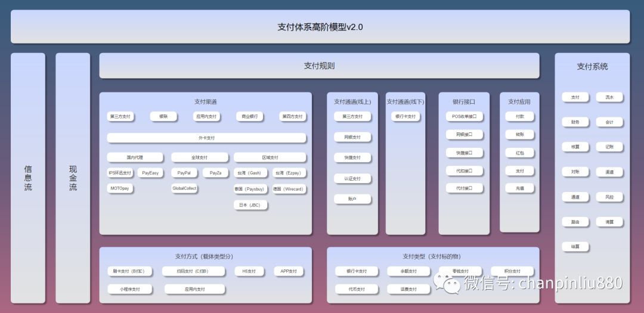Select the PayEasy box
The width and height of the screenshot is (644, 313).
pos(150,173)
